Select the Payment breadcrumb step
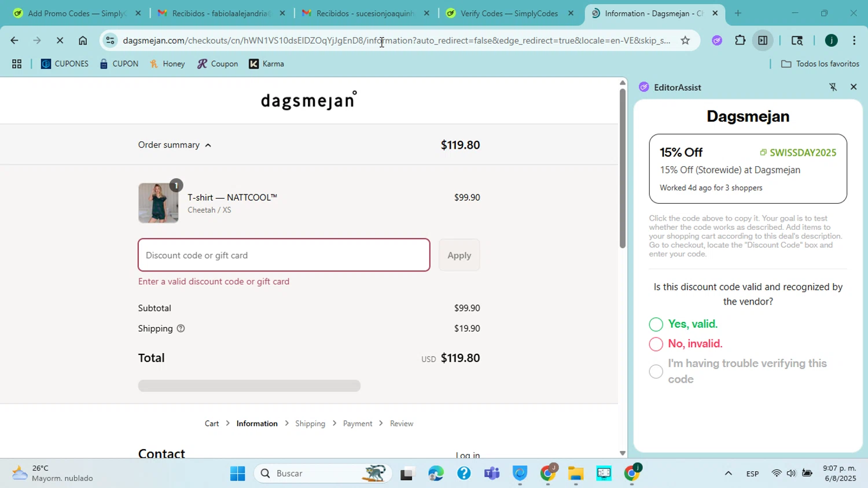The height and width of the screenshot is (488, 868). 358,423
